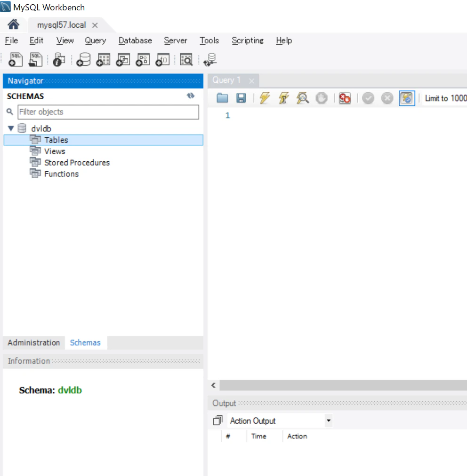Search table data toolbar icon

pos(186,59)
